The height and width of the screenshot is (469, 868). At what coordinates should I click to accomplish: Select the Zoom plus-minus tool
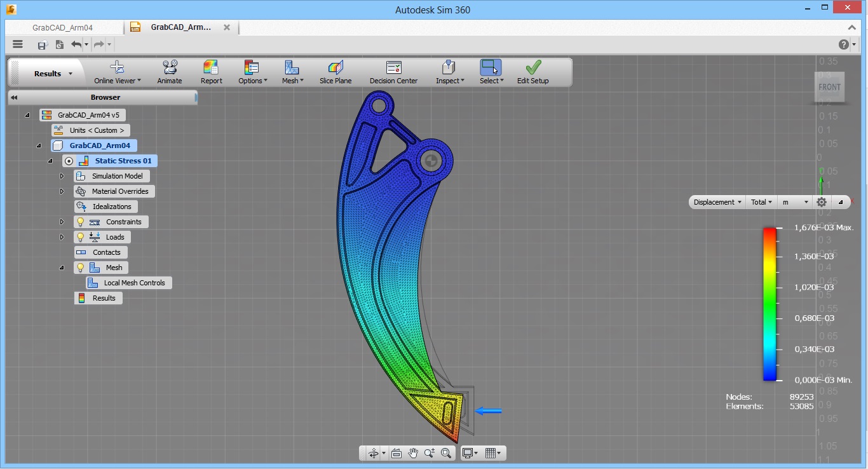(430, 453)
